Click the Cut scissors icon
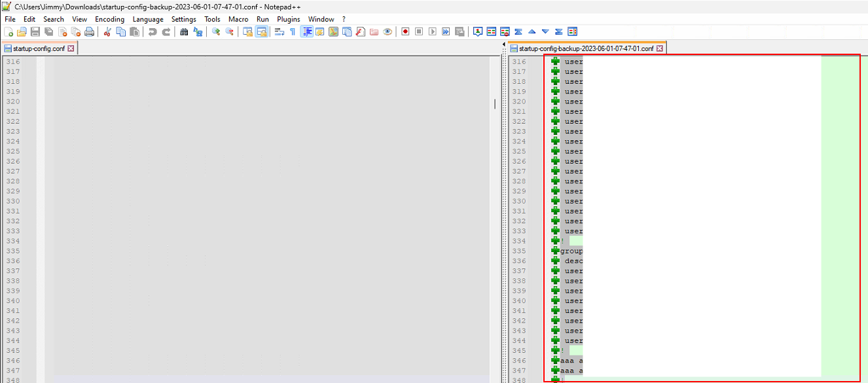The width and height of the screenshot is (868, 383). click(107, 31)
